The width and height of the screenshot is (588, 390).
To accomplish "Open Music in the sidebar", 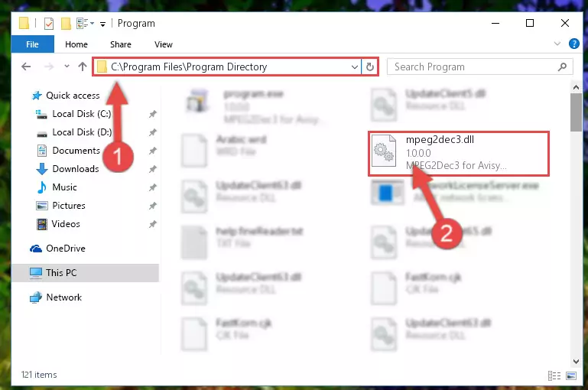I will [57, 187].
